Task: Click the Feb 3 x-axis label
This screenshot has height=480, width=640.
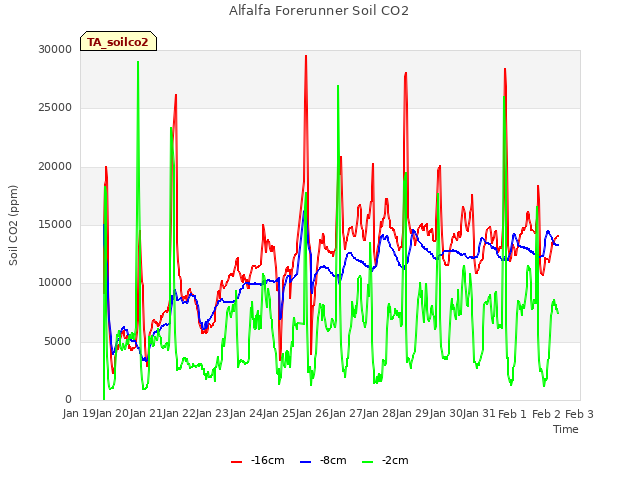Action: click(x=579, y=414)
